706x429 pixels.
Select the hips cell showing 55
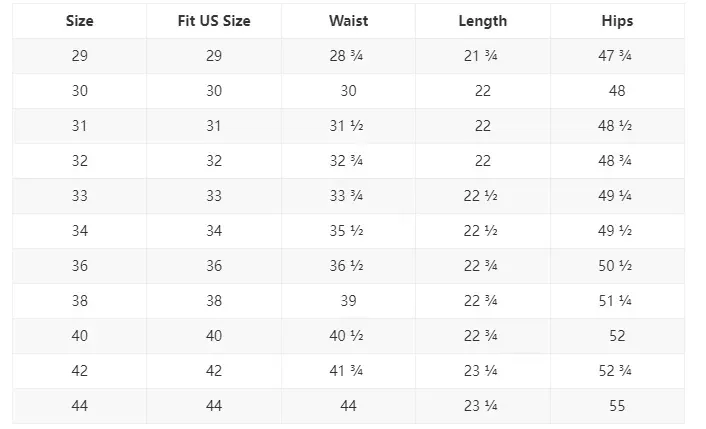point(617,406)
